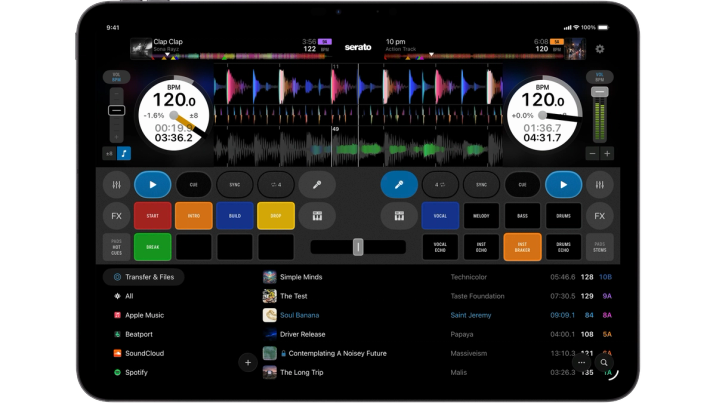Toggle SYNC on the left deck

[x=235, y=184]
